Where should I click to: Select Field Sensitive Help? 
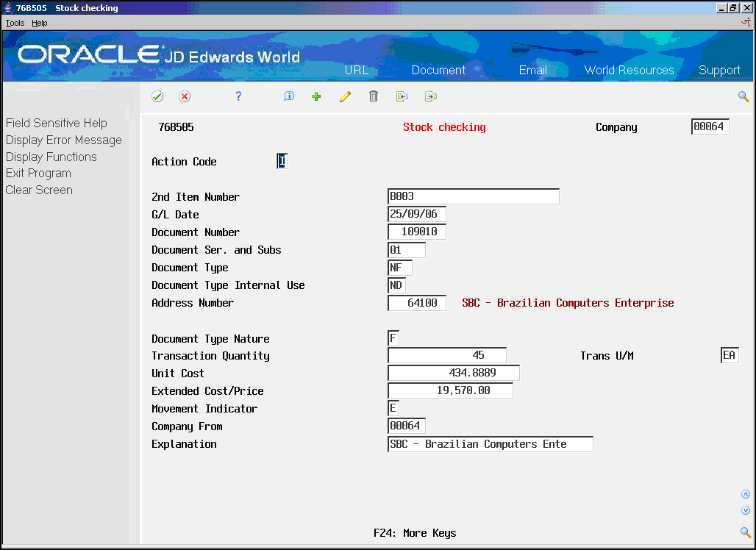point(57,123)
